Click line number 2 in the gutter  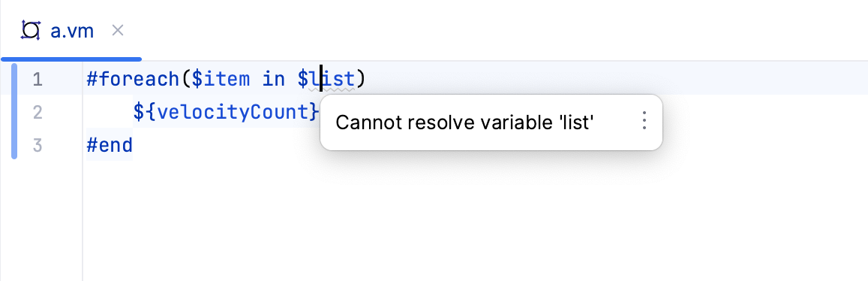[37, 113]
